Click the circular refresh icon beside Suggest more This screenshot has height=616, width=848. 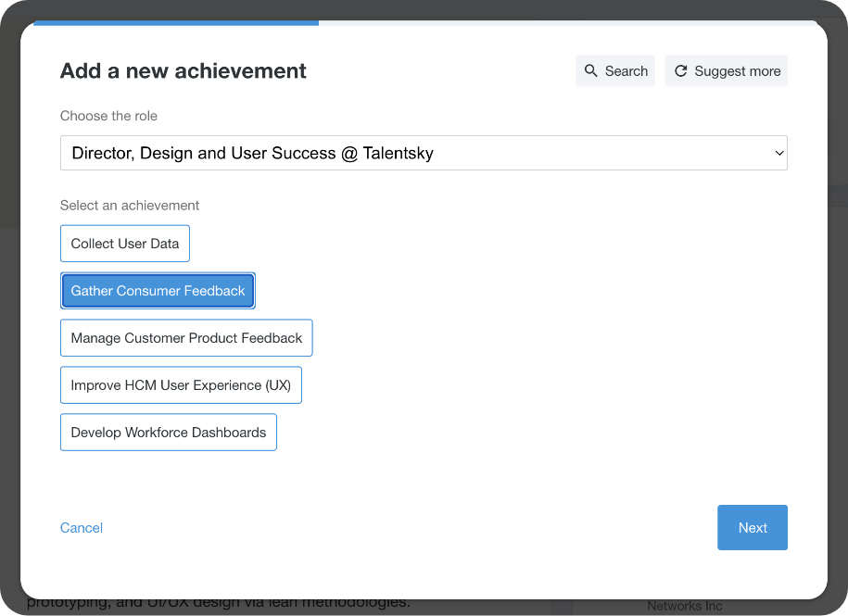[681, 70]
